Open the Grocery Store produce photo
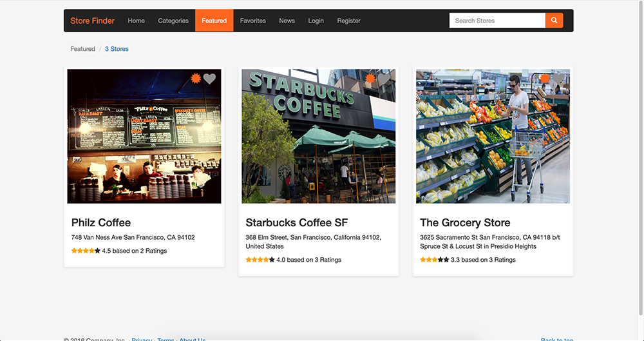This screenshot has height=341, width=644. click(x=493, y=136)
